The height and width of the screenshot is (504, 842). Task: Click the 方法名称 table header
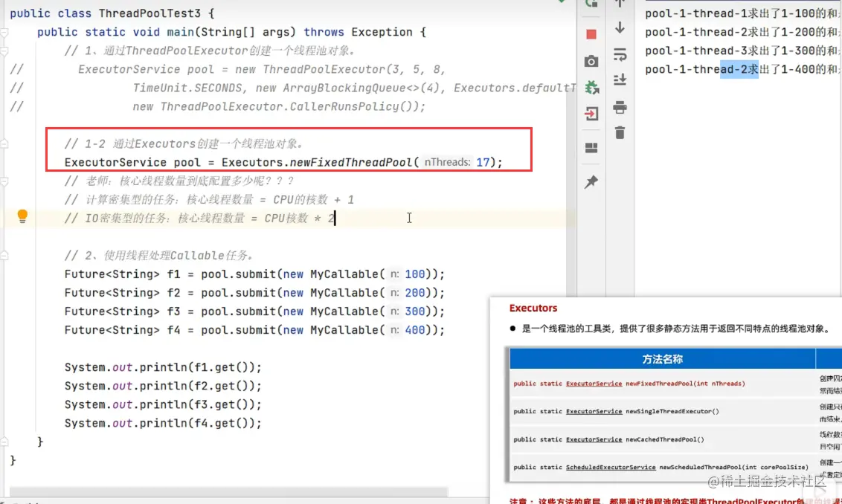pos(662,359)
